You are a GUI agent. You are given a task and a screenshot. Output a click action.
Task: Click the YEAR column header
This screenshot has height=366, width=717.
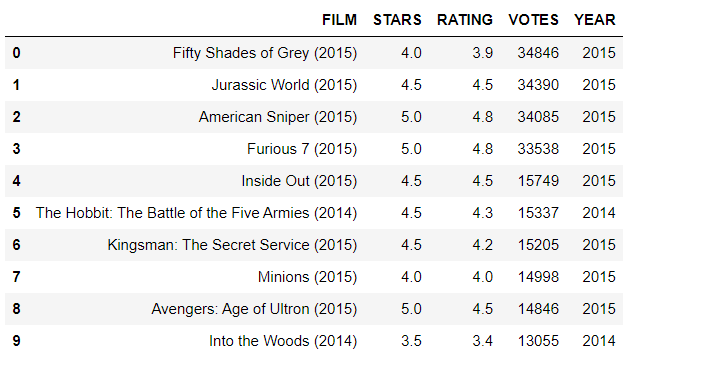point(595,20)
